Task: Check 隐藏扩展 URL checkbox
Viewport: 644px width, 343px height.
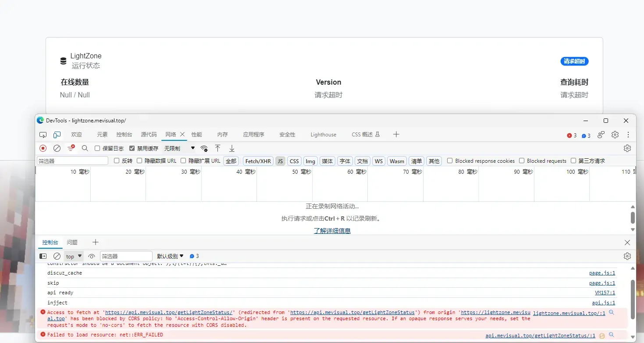Action: 183,161
